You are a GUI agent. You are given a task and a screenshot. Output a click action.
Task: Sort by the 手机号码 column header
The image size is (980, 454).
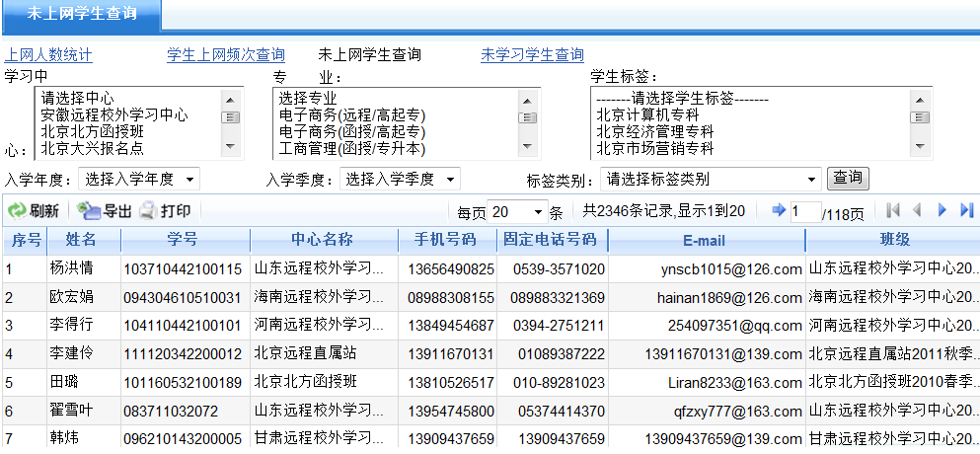pyautogui.click(x=447, y=240)
